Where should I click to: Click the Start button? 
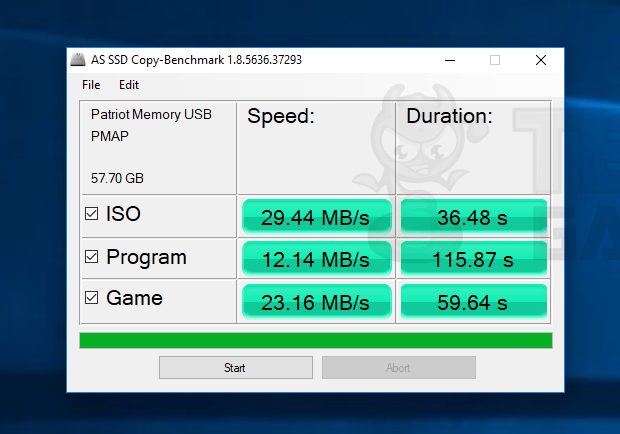point(236,368)
